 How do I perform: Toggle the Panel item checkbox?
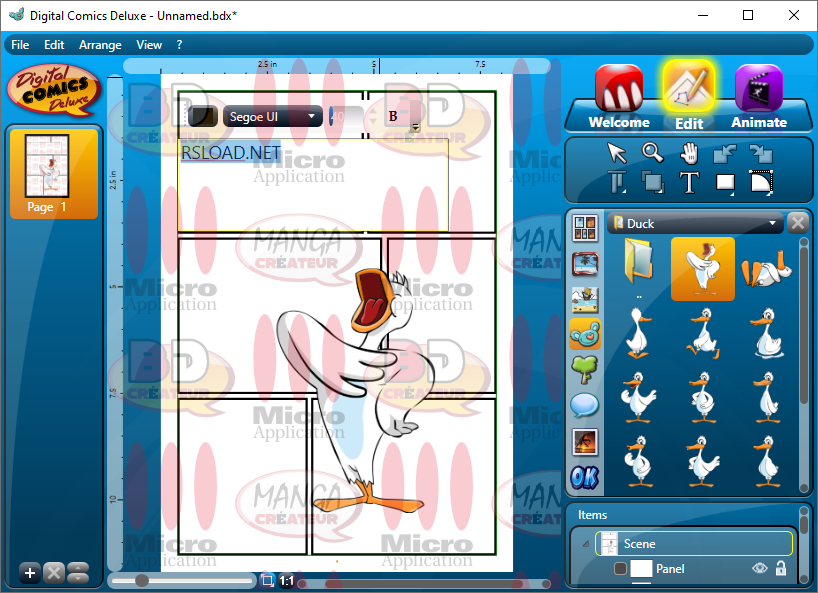tap(620, 568)
